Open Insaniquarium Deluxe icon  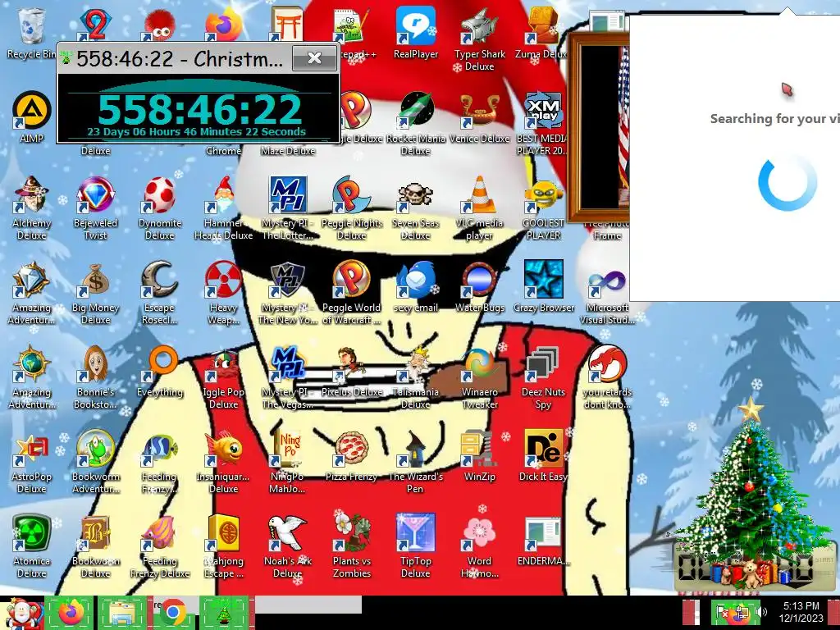[223, 449]
